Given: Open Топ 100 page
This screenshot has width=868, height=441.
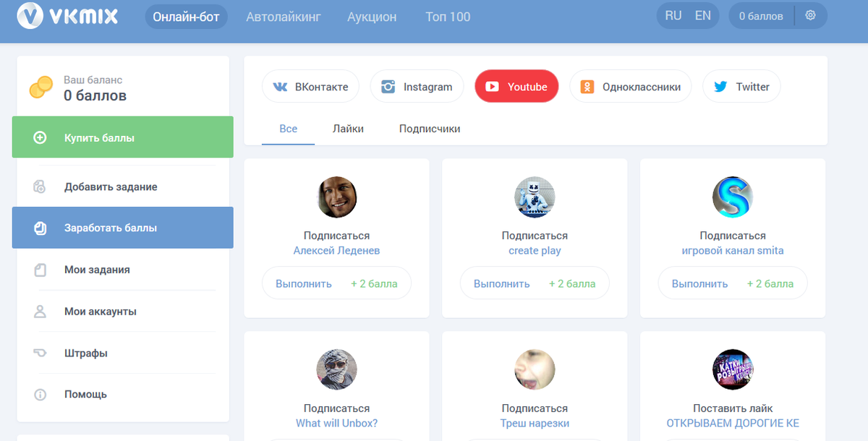Looking at the screenshot, I should pos(448,17).
